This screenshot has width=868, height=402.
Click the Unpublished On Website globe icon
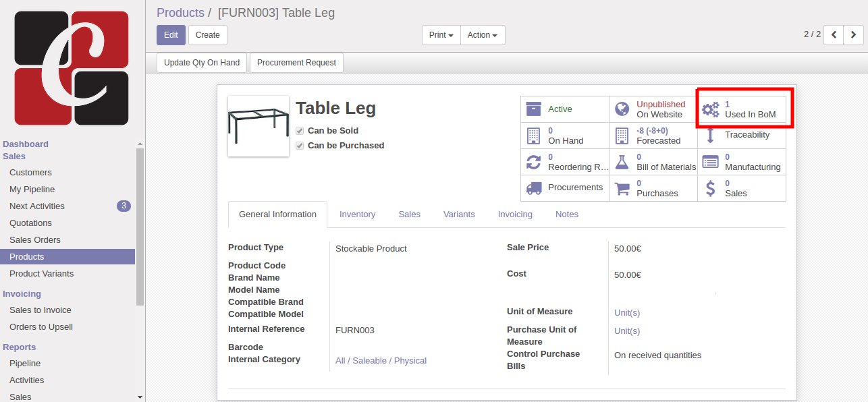[622, 109]
